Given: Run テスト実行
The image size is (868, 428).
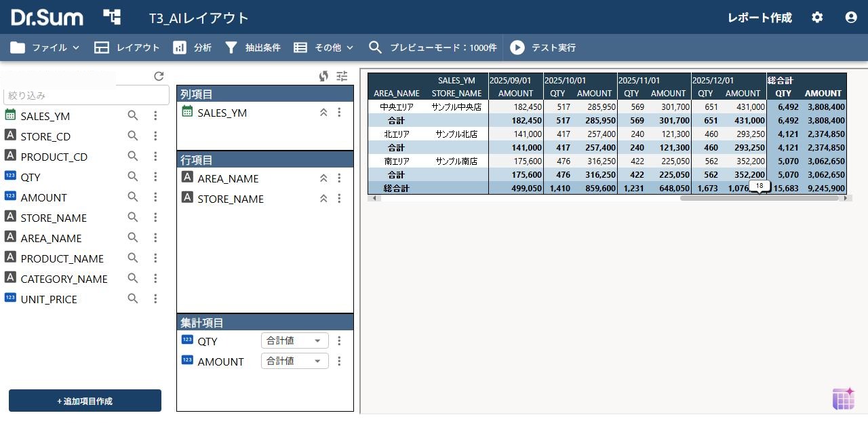Looking at the screenshot, I should (x=543, y=47).
